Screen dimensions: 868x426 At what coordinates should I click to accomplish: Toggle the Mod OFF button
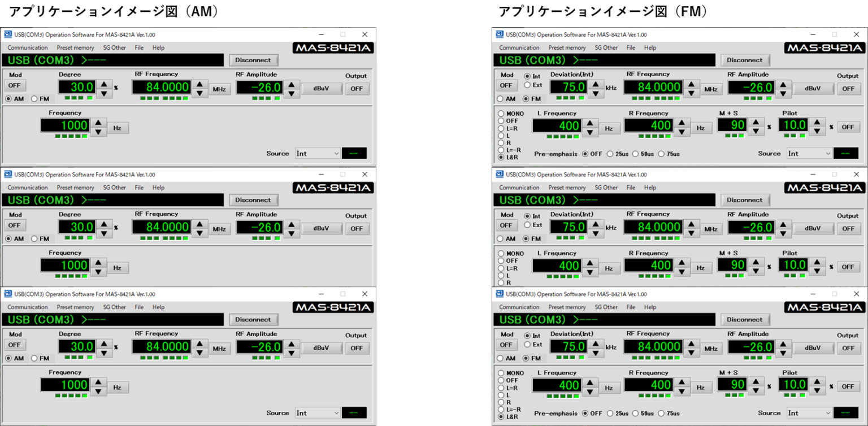pyautogui.click(x=15, y=85)
